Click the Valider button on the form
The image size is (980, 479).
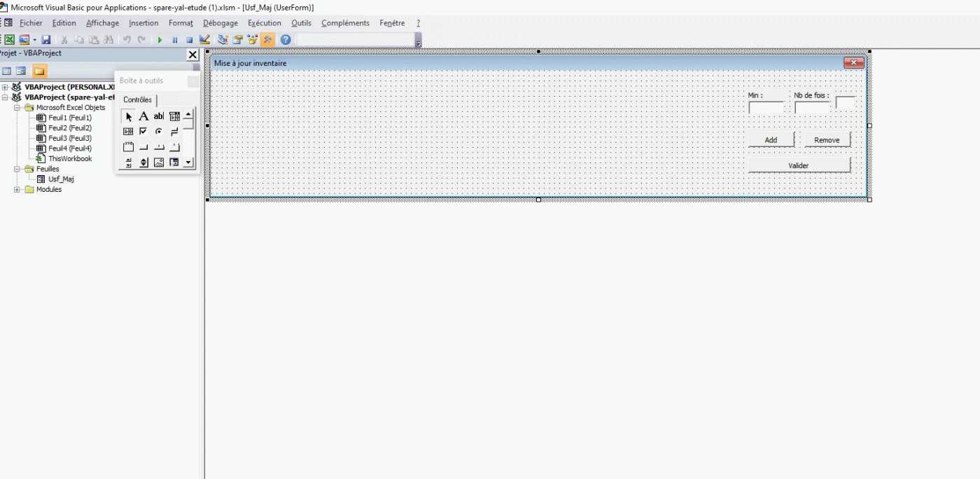tap(799, 165)
